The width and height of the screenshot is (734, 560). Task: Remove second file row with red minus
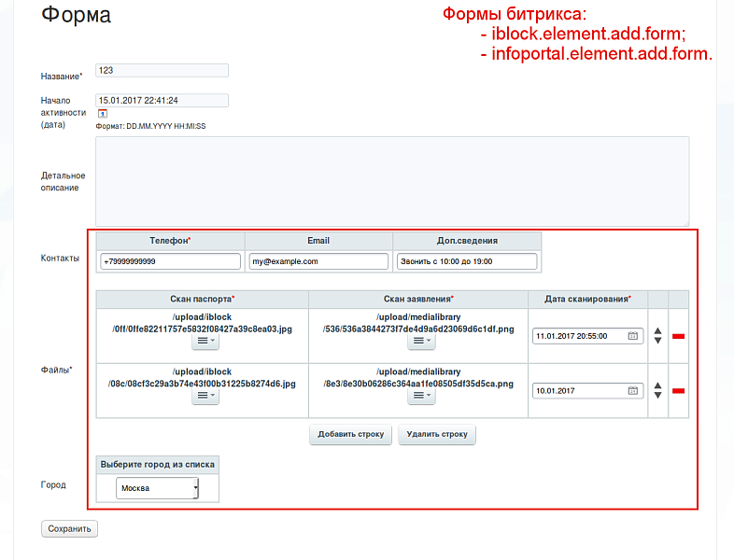tap(678, 391)
